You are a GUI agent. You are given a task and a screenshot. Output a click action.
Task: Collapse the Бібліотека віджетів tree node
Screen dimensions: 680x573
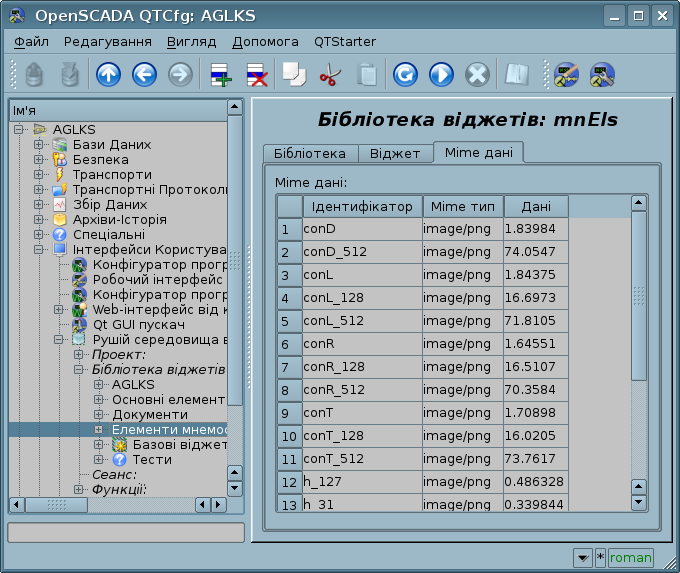coord(78,370)
